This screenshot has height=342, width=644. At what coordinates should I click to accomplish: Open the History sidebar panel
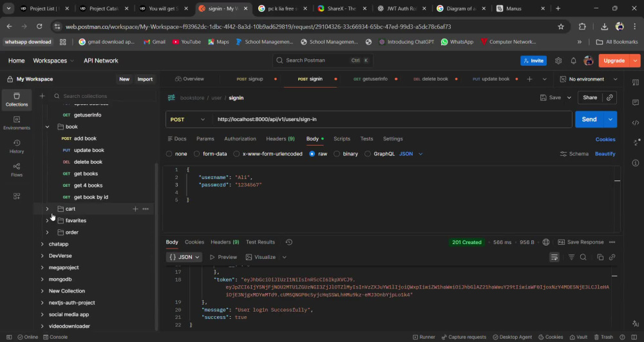17,146
